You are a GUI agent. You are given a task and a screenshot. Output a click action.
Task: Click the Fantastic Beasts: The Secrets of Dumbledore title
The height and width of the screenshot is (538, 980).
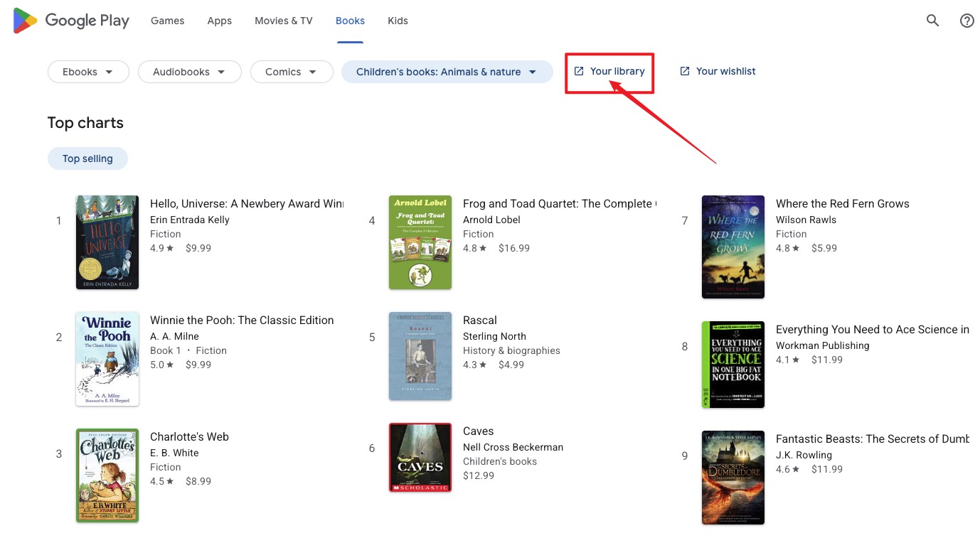pos(873,439)
